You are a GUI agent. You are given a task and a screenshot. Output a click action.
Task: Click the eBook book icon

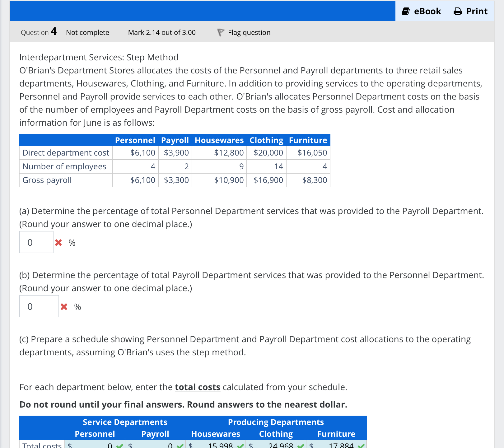click(x=405, y=12)
